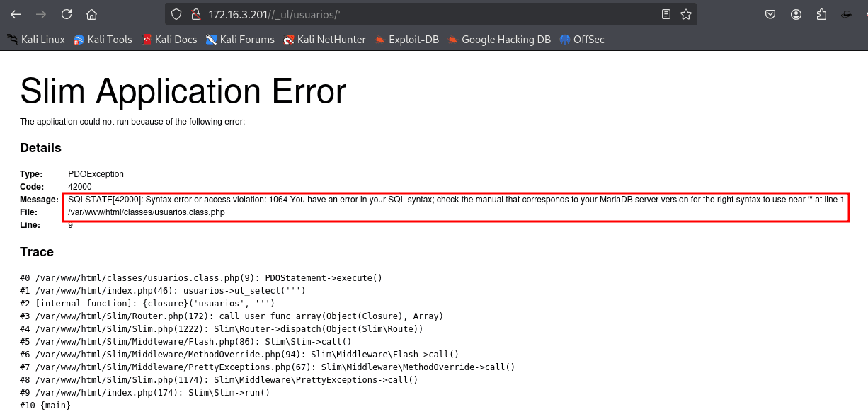Image resolution: width=868 pixels, height=419 pixels.
Task: Open the Pocket save icon
Action: (x=771, y=14)
